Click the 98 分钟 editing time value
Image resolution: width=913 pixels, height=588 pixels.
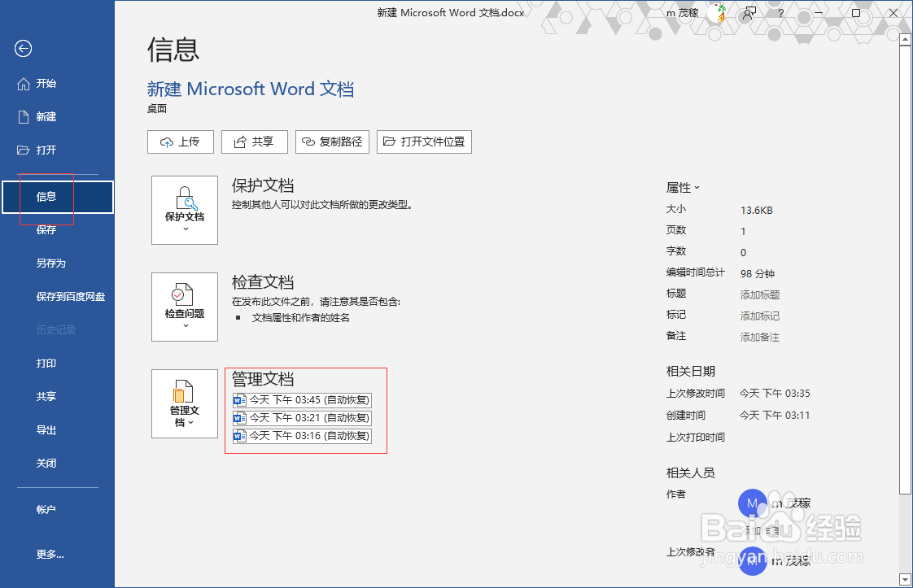(758, 273)
